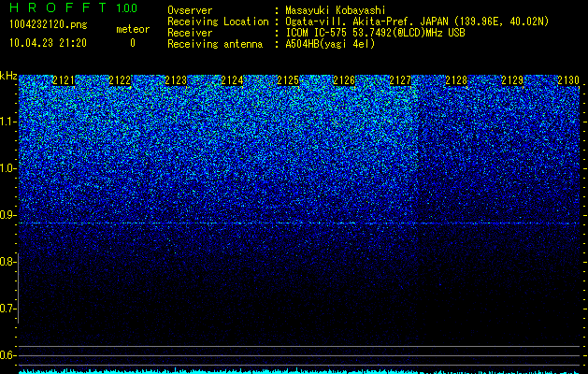The image size is (588, 374).
Task: Click time marker 2121
Action: pos(64,80)
